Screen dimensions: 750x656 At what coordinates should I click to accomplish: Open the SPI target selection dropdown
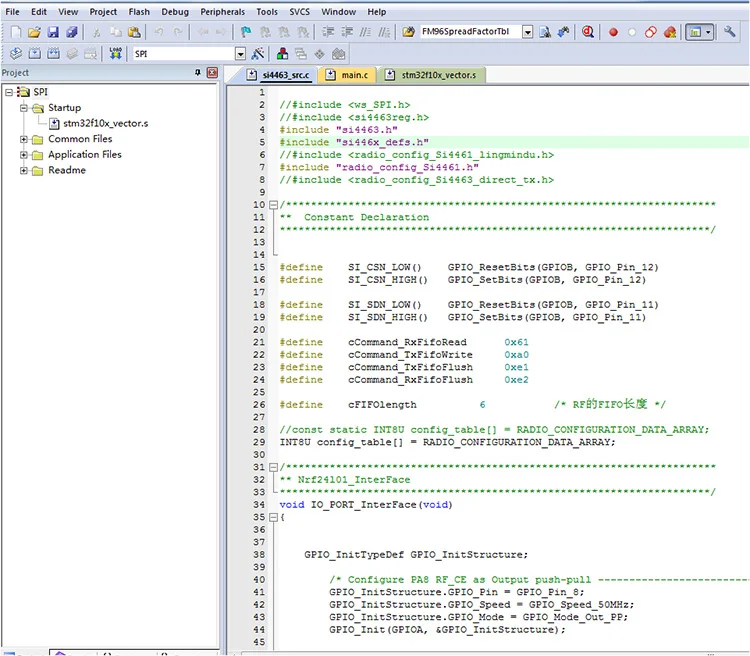coord(240,53)
